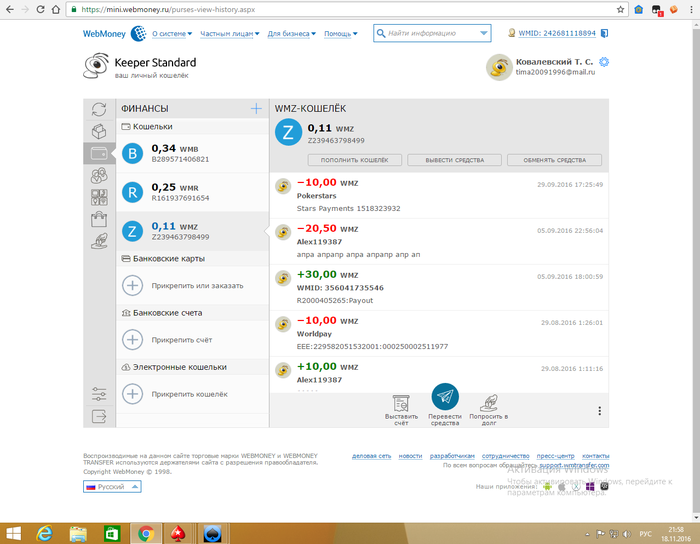Viewport: 700px width, 544px height.
Task: Open the Android app icon in footer
Action: (x=547, y=486)
